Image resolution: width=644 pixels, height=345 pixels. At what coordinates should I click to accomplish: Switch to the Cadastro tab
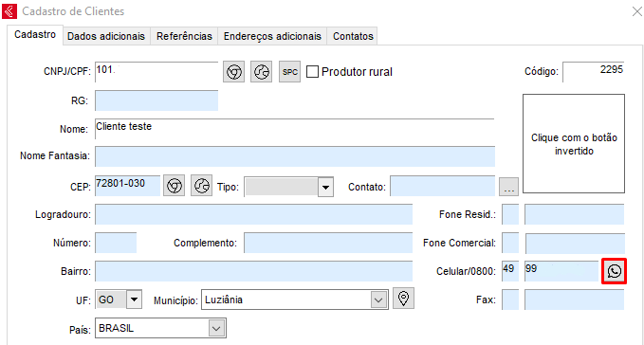tap(35, 34)
